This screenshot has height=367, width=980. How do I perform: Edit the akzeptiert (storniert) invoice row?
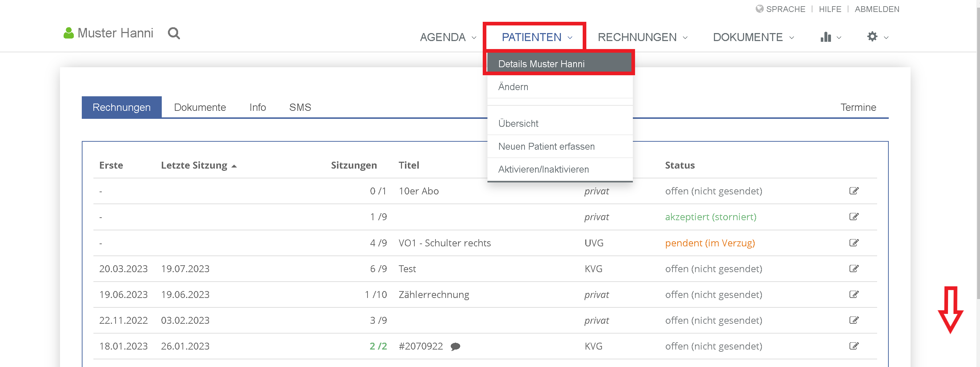click(x=854, y=217)
